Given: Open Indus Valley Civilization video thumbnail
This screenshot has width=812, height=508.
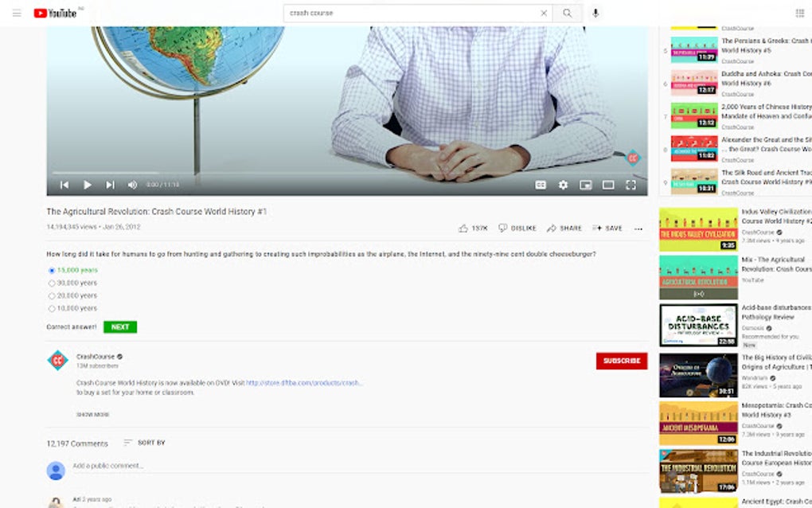Looking at the screenshot, I should pos(698,229).
